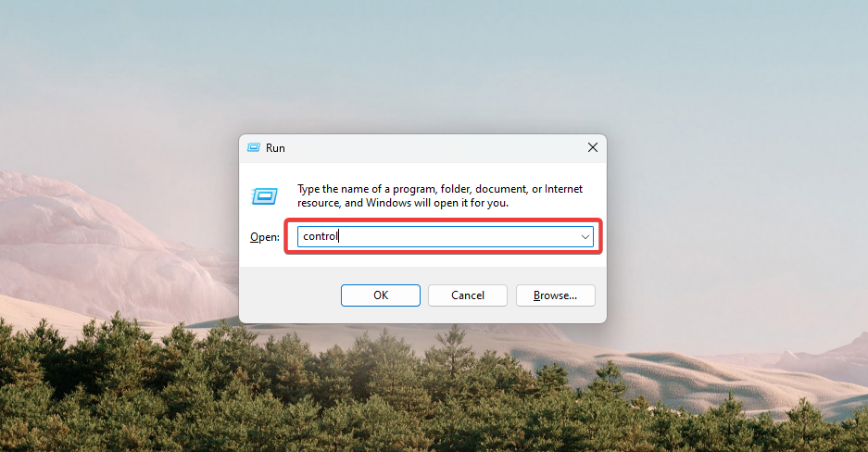Click the large Run program icon beside description
868x452 pixels.
tap(265, 195)
